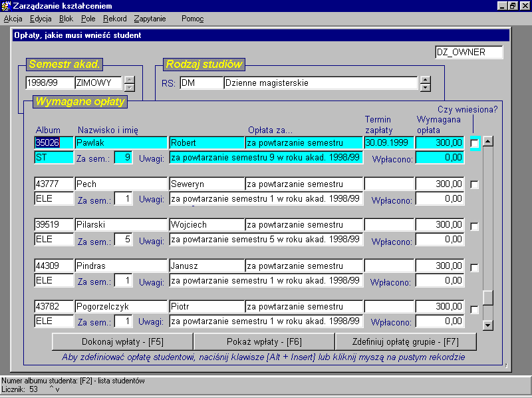Open the Pomoc menu
Screen dimensions: 532x398
tap(193, 19)
